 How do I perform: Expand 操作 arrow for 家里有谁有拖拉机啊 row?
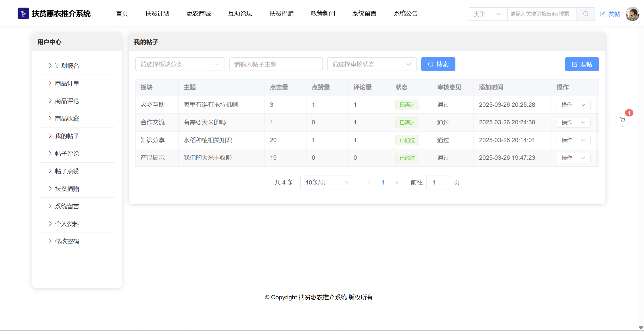pyautogui.click(x=583, y=105)
